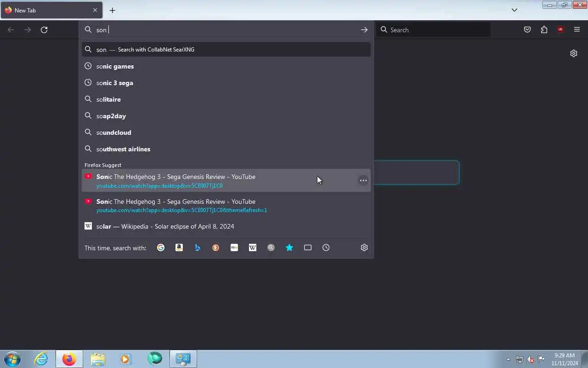Open uBlock Origin extension icon
The image size is (588, 368).
[x=560, y=30]
